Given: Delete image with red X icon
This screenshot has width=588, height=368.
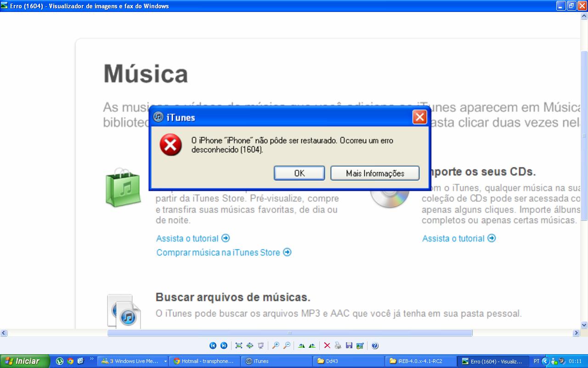Looking at the screenshot, I should tap(327, 345).
